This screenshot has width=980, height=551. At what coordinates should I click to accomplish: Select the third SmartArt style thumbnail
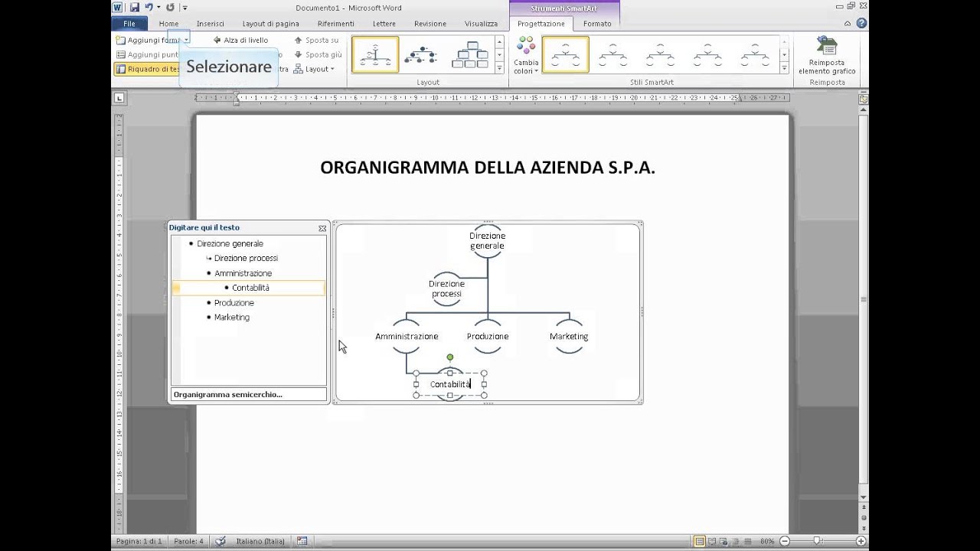click(660, 55)
